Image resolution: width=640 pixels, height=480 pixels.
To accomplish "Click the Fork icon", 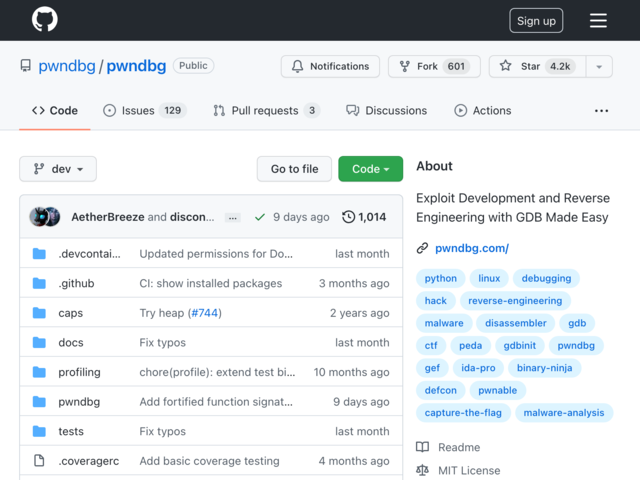I will pyautogui.click(x=404, y=66).
